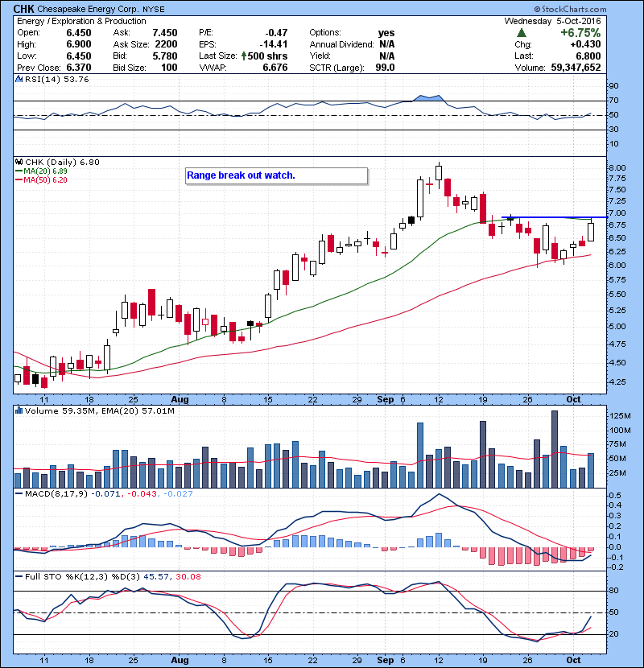Click the RSI(14) 53.76 indicator label
This screenshot has width=644, height=668.
coord(57,79)
